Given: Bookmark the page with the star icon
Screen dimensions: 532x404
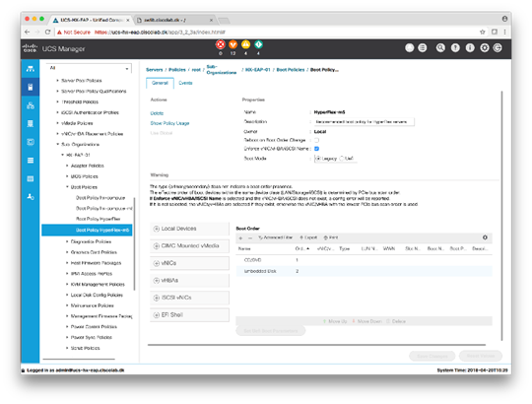Looking at the screenshot, I should tap(483, 32).
